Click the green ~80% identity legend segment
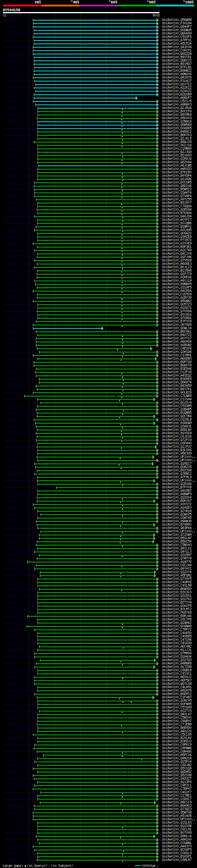This screenshot has height=868, width=197. point(137,6)
